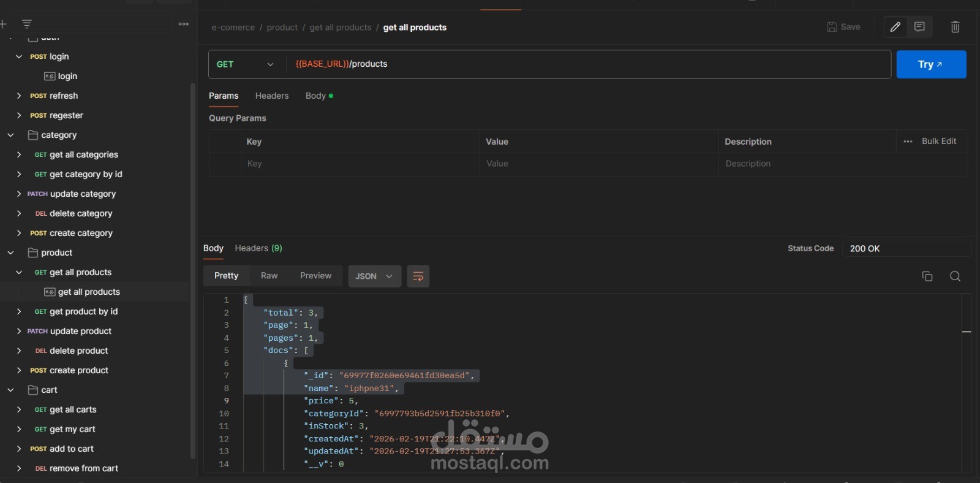Click the category folder icon
980x483 pixels.
click(33, 135)
